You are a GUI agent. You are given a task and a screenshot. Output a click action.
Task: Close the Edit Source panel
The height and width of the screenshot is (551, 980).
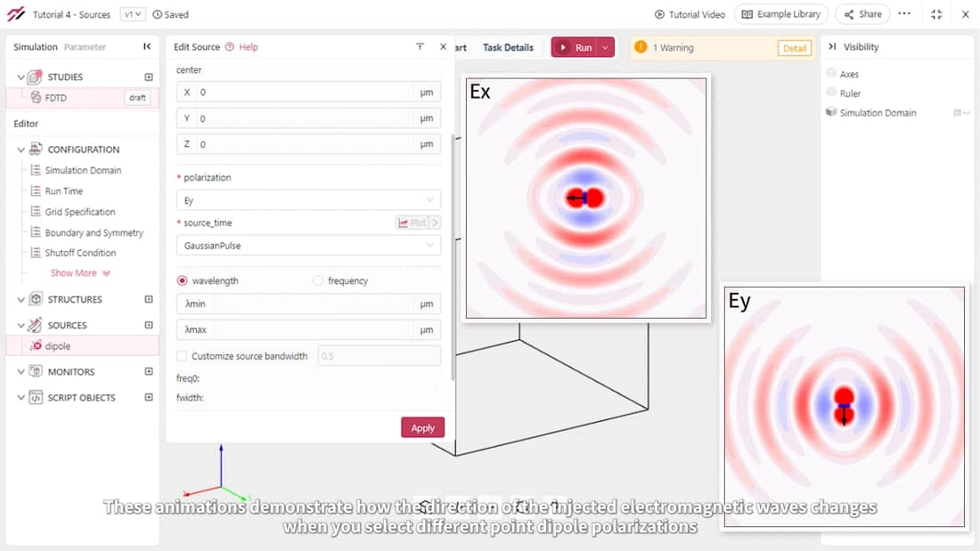(443, 47)
